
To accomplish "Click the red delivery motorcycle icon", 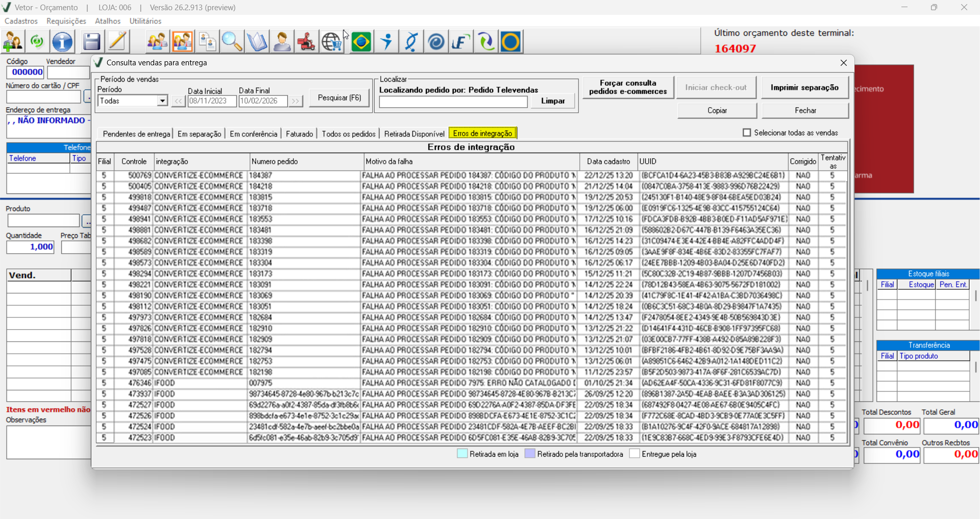I will coord(306,42).
